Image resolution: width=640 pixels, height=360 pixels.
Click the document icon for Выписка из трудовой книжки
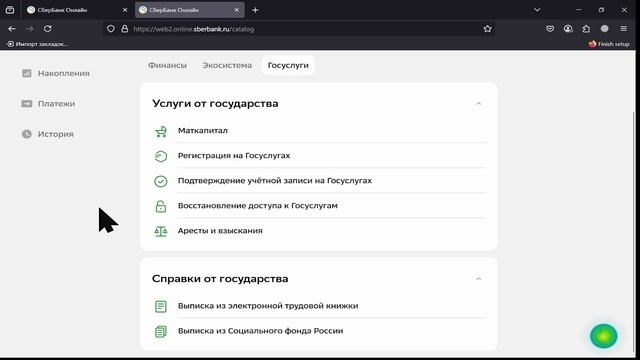click(161, 306)
